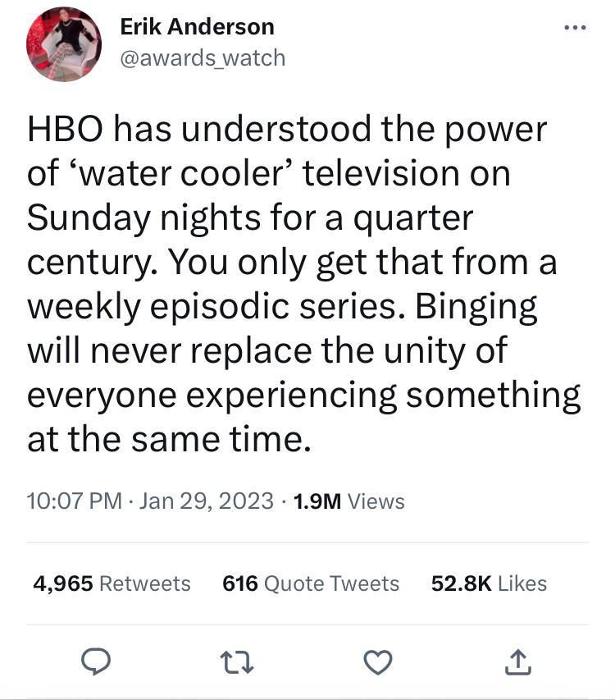See who gave the 52.8K Likes

[x=489, y=583]
